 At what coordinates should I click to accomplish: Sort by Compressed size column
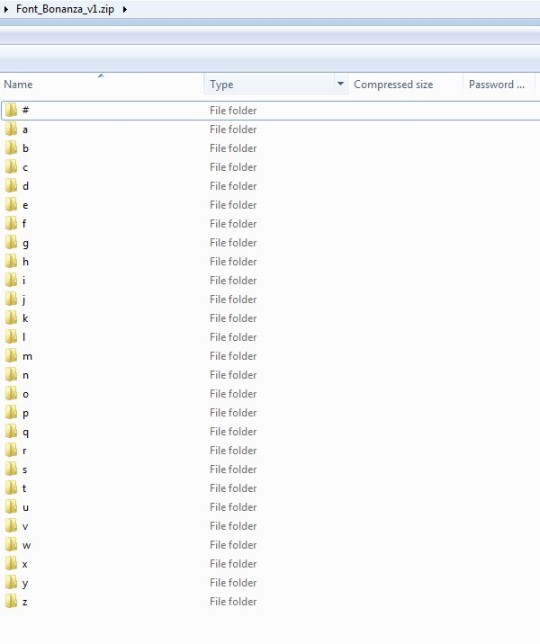click(406, 84)
